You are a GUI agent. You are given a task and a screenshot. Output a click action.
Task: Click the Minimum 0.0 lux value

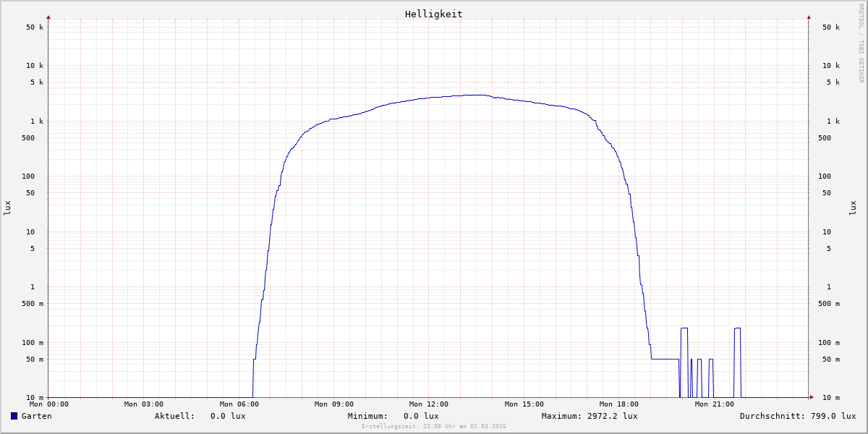pos(421,416)
